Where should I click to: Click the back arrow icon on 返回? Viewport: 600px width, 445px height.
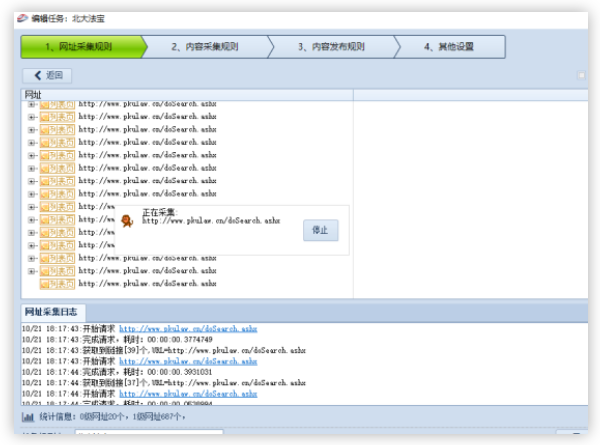pos(38,76)
